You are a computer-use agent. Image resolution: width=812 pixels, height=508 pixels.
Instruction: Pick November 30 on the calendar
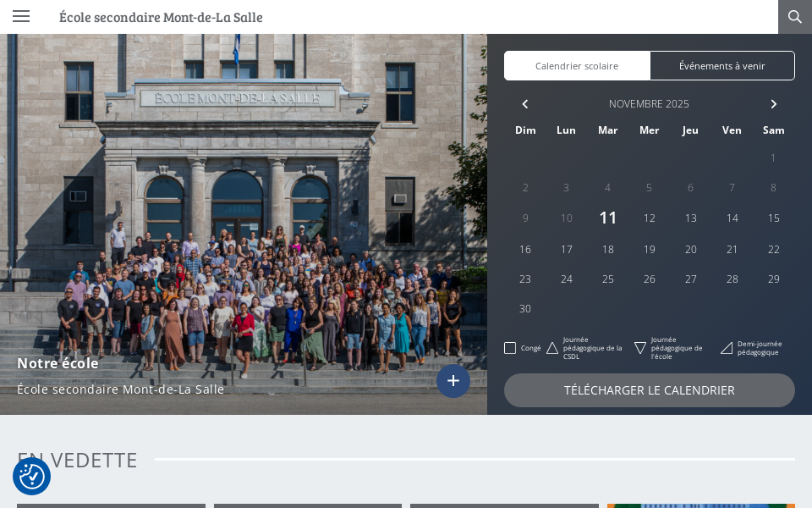tap(525, 309)
